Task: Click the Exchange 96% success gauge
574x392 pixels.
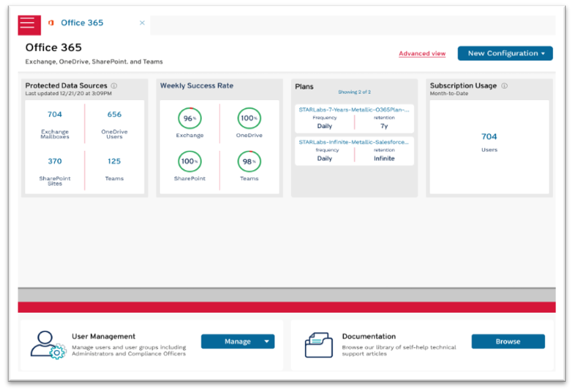Action: 190,118
